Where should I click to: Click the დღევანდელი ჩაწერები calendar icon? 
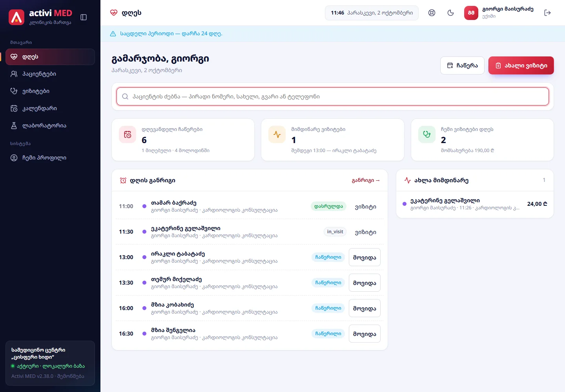[x=128, y=134]
